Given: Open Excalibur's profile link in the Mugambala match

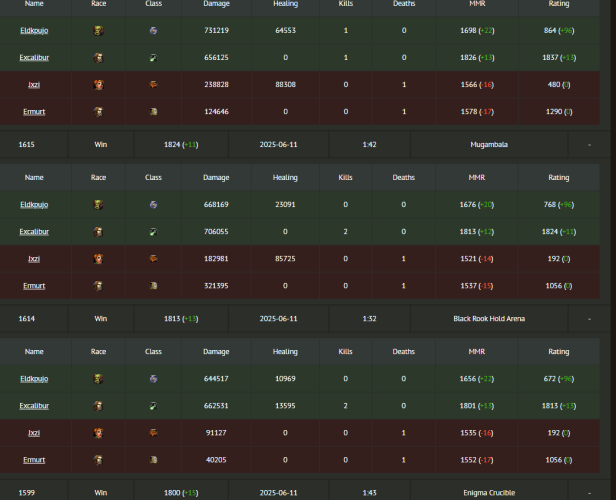Looking at the screenshot, I should (x=34, y=231).
